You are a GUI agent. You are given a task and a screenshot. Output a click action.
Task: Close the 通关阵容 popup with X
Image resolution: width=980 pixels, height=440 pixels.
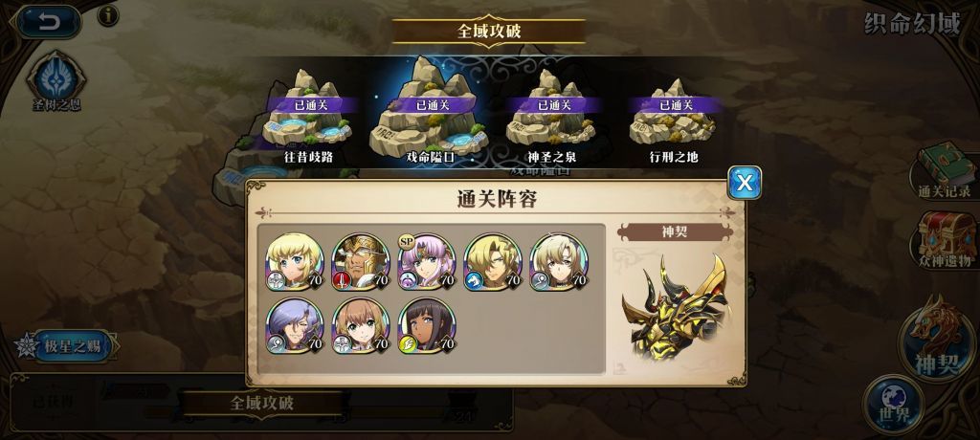click(745, 183)
